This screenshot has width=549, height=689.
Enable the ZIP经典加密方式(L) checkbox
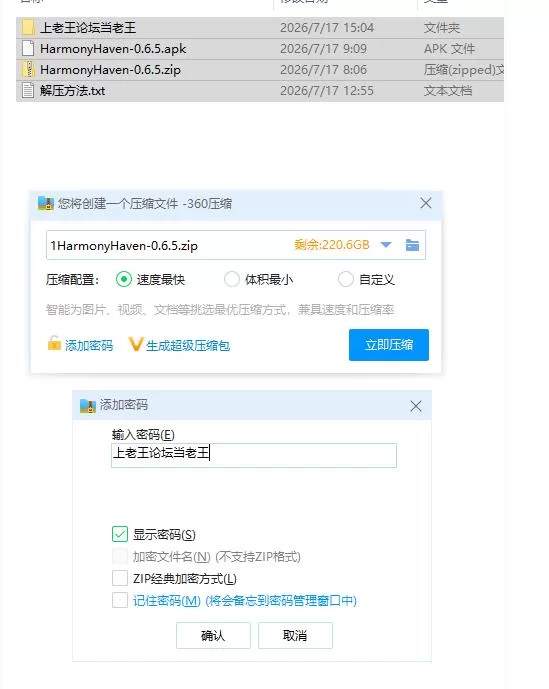[120, 578]
